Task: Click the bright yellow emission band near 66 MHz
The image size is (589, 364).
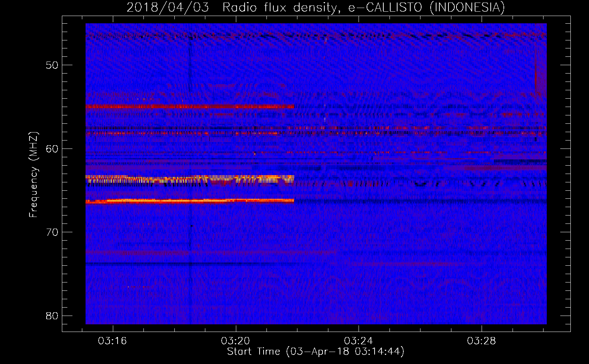Action: tap(190, 201)
